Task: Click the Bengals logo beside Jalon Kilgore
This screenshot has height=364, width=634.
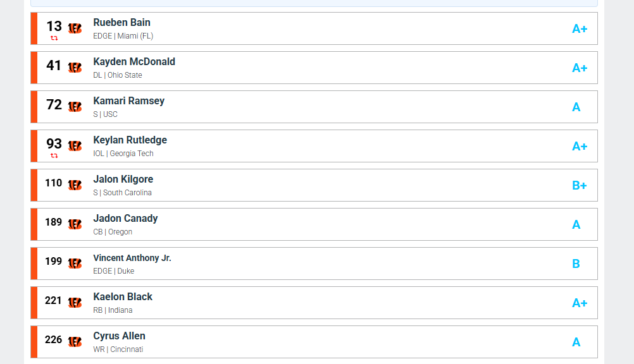Action: 75,185
